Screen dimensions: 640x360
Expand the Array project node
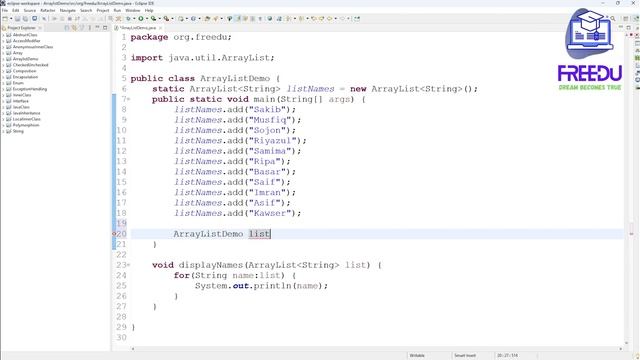[x=3, y=53]
